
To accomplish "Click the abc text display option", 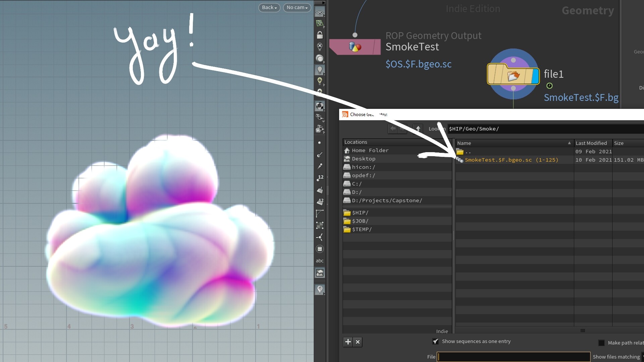I will click(320, 261).
